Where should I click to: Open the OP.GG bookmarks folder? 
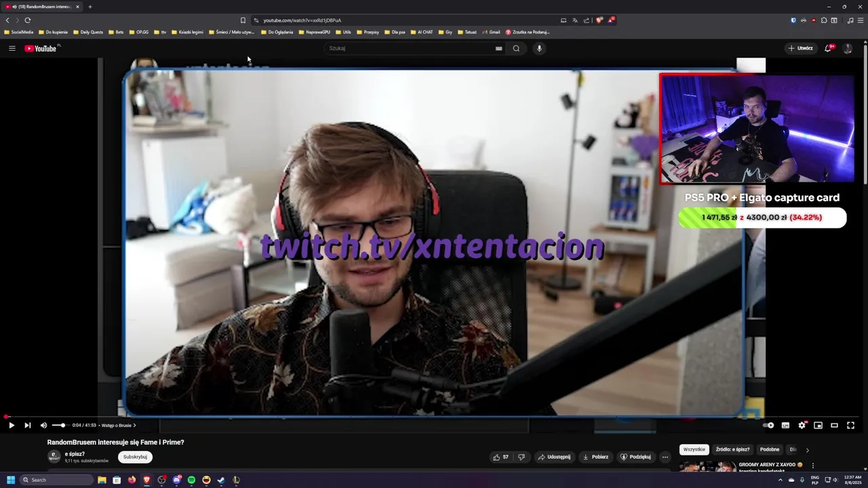(139, 32)
